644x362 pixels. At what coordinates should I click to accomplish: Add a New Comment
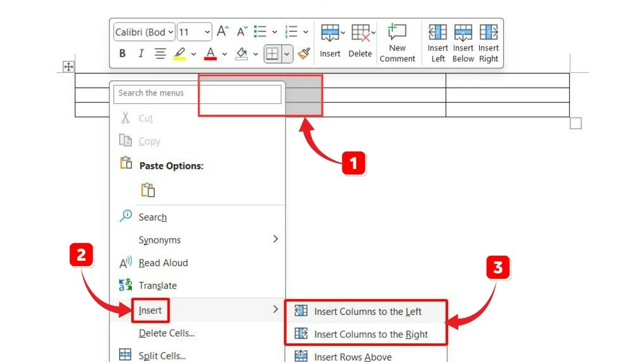click(397, 43)
